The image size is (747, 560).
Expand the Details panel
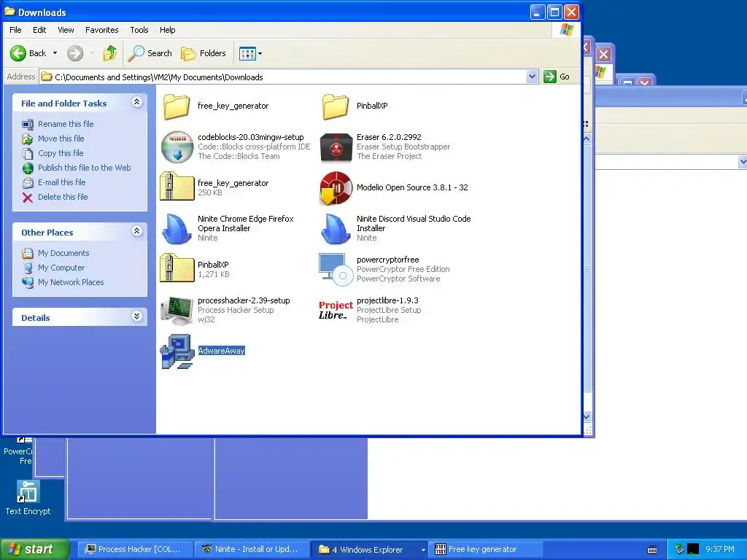click(136, 316)
